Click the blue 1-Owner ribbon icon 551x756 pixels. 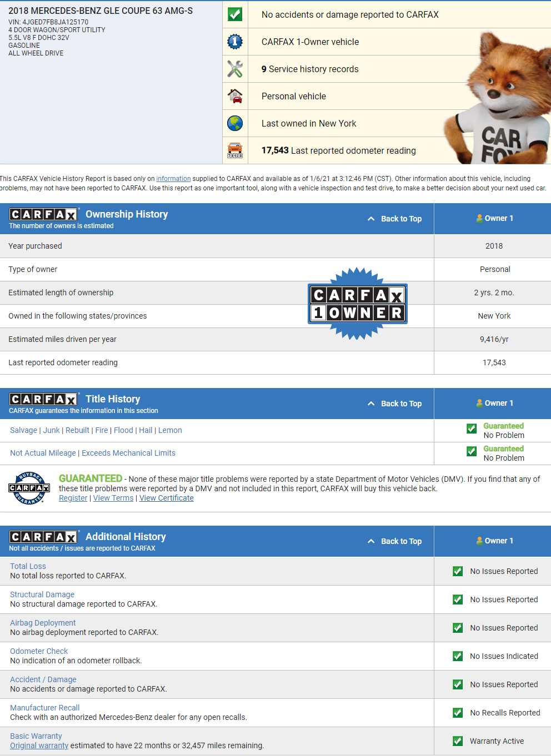(235, 42)
